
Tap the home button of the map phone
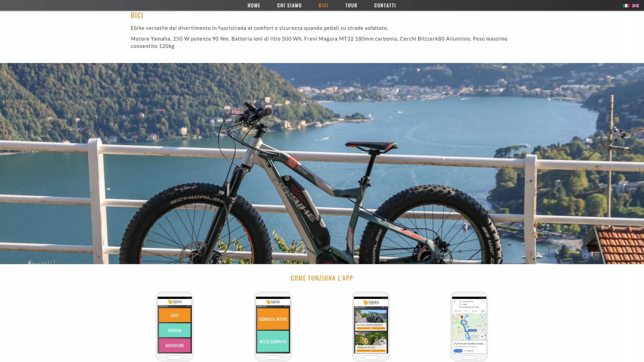click(469, 357)
